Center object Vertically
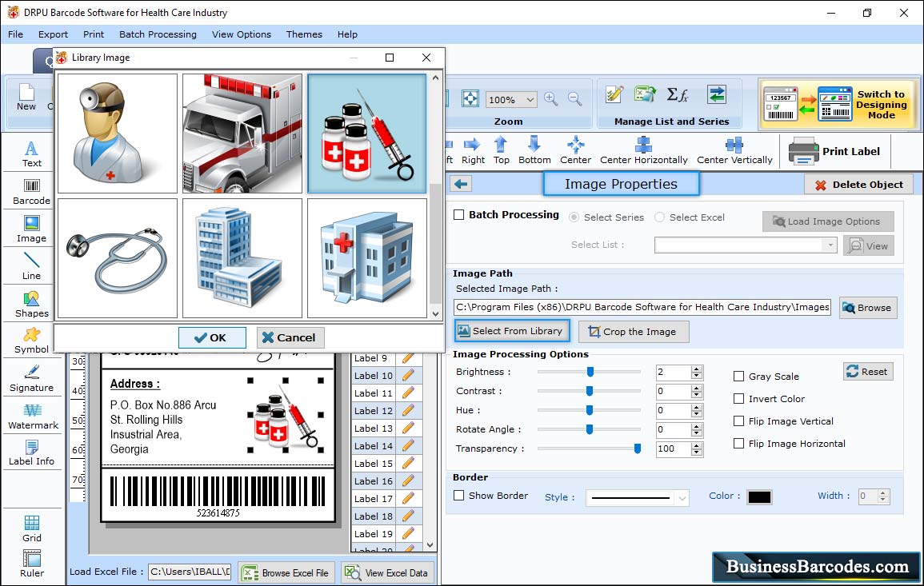The height and width of the screenshot is (586, 924). [734, 151]
